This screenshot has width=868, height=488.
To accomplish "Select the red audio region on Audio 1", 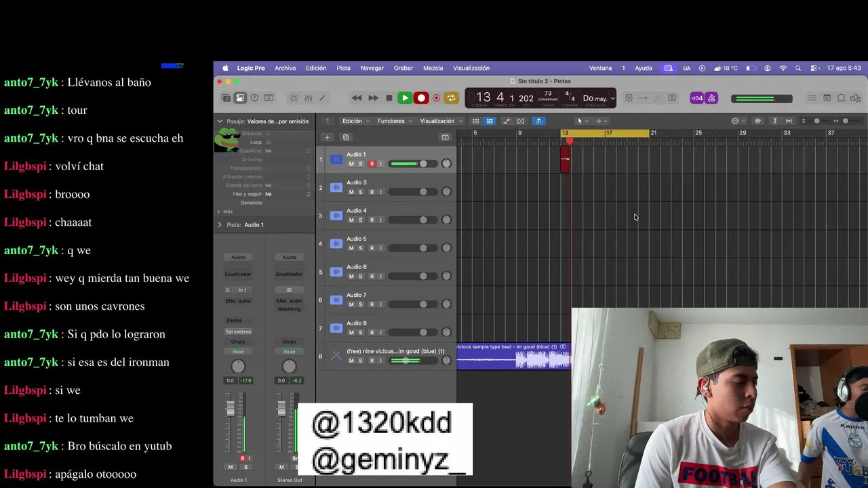I will [565, 159].
